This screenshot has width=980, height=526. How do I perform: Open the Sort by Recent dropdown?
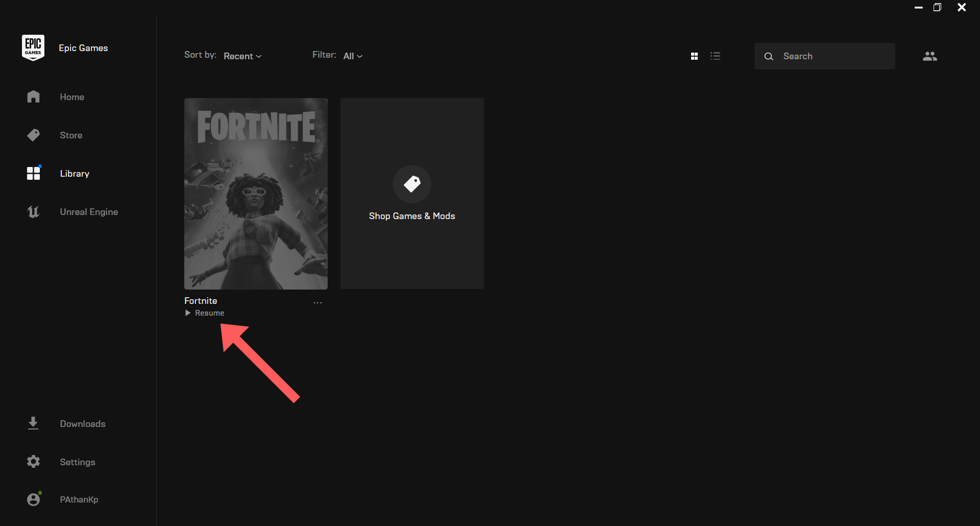point(242,56)
